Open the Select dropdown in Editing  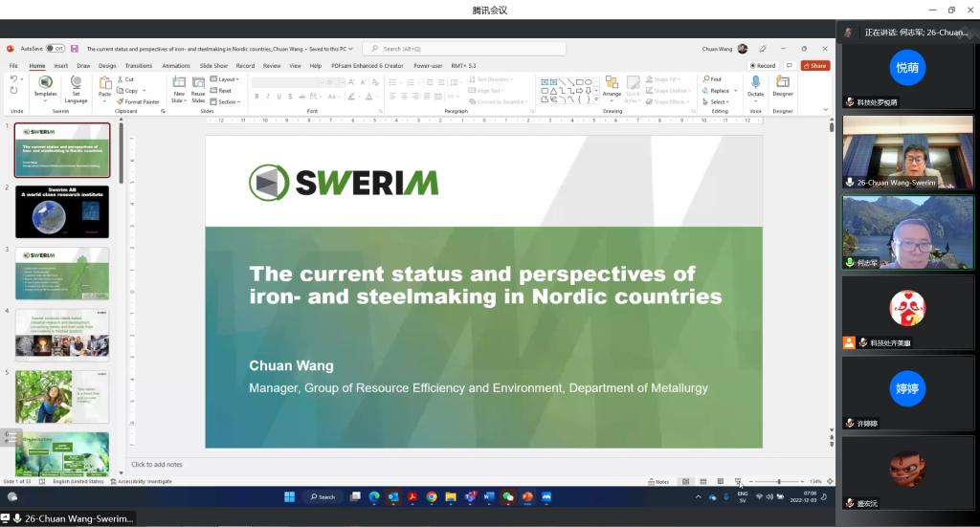click(x=716, y=101)
